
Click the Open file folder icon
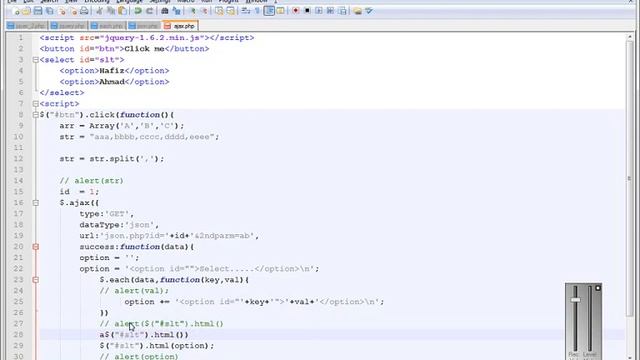26,11
